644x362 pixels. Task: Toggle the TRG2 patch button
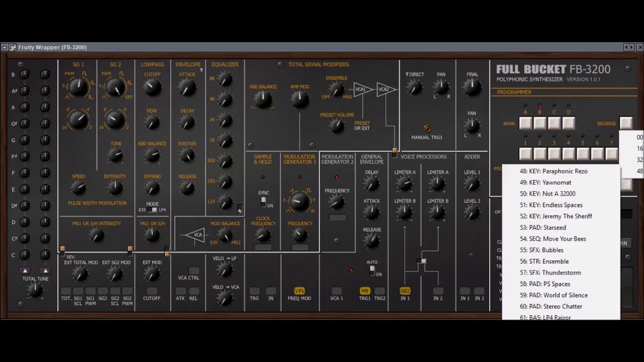(380, 291)
